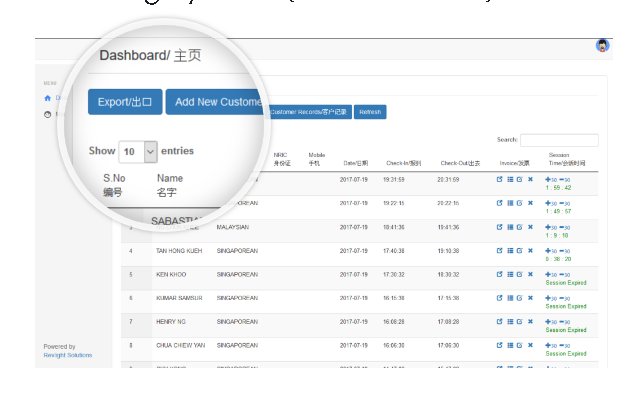Viewport: 630px width, 414px height.
Task: Delete the KUMAR SAMSUR record with X icon
Action: pos(530,298)
